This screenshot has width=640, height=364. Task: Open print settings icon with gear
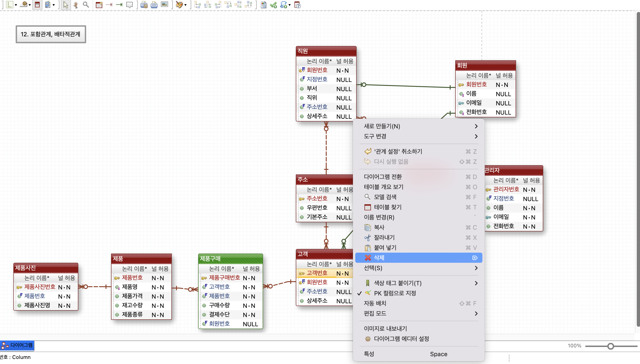(144, 5)
